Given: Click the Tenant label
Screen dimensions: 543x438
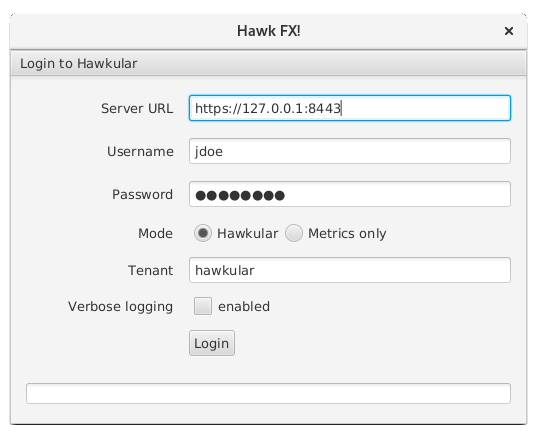Looking at the screenshot, I should point(151,270).
